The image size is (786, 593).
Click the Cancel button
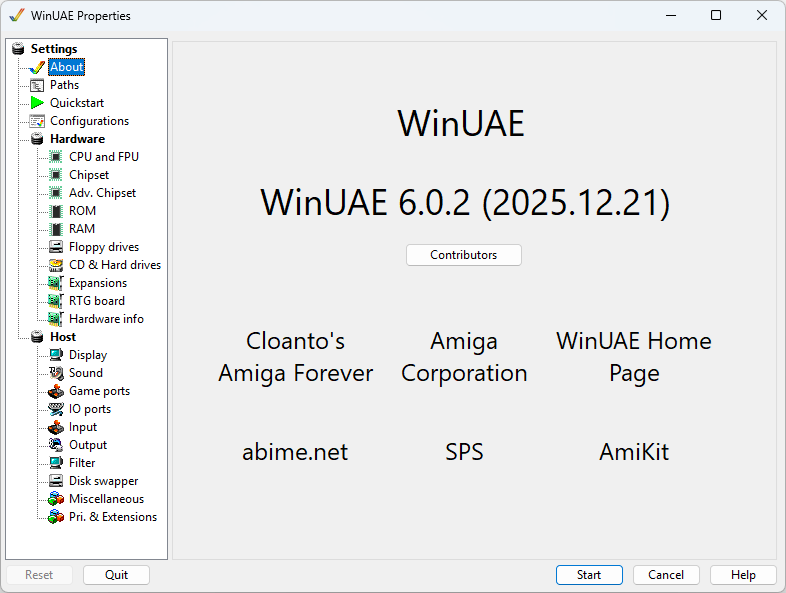click(666, 574)
